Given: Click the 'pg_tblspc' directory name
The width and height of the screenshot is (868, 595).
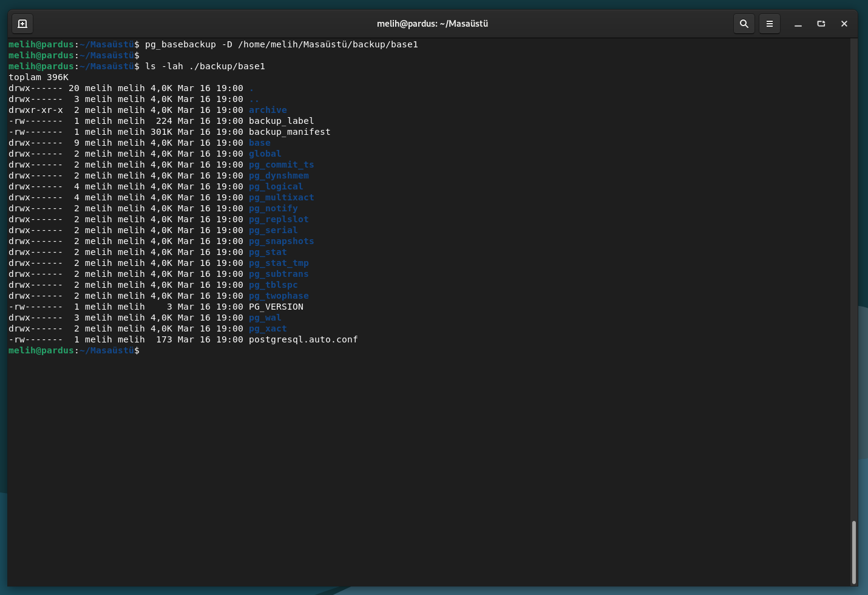Looking at the screenshot, I should [x=273, y=285].
